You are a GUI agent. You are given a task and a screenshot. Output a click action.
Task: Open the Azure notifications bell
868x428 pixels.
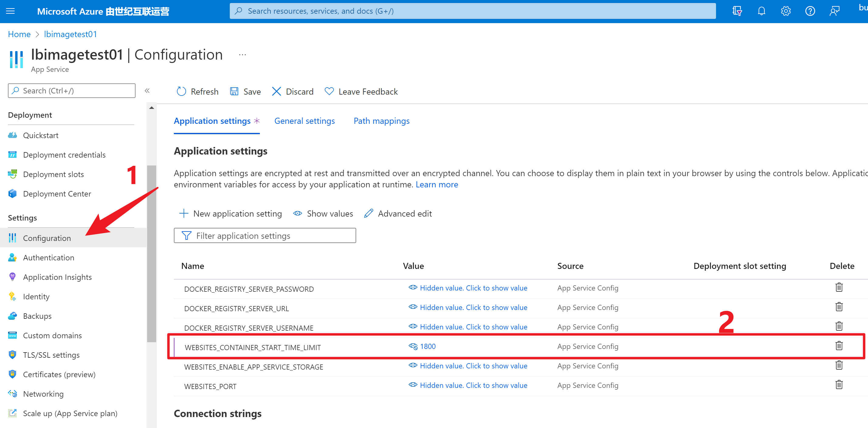761,11
